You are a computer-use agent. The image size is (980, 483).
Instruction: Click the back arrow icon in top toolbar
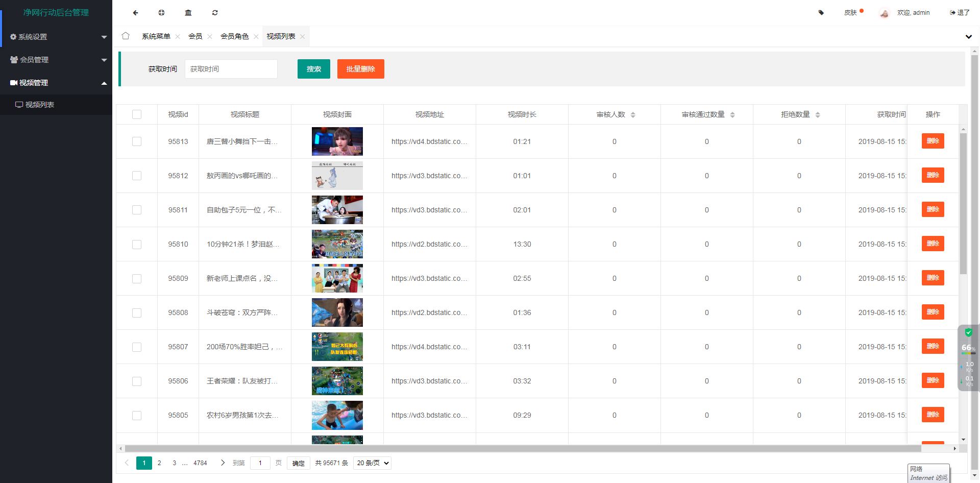point(135,13)
